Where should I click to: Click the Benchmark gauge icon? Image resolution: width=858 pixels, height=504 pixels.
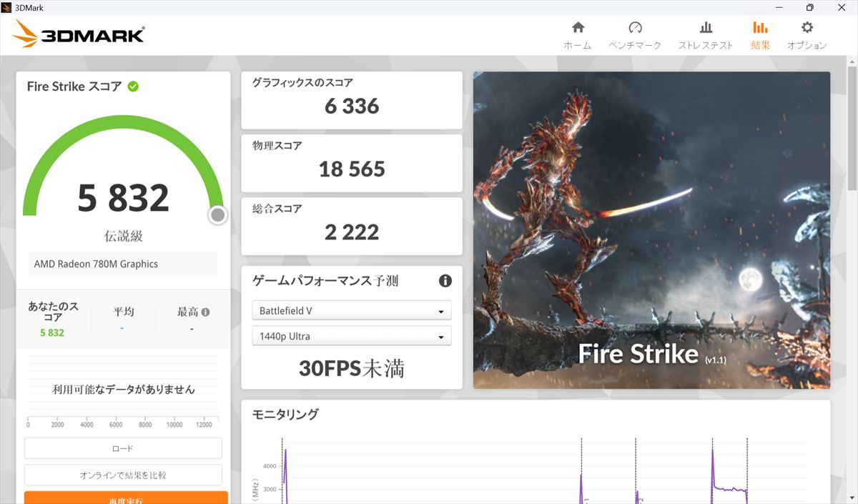pos(635,29)
